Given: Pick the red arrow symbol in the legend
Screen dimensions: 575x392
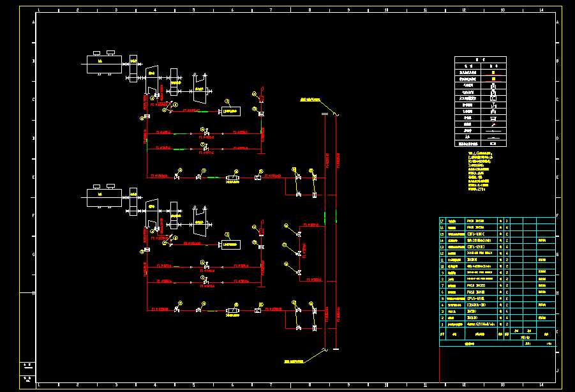Looking at the screenshot, I should click(x=493, y=124).
